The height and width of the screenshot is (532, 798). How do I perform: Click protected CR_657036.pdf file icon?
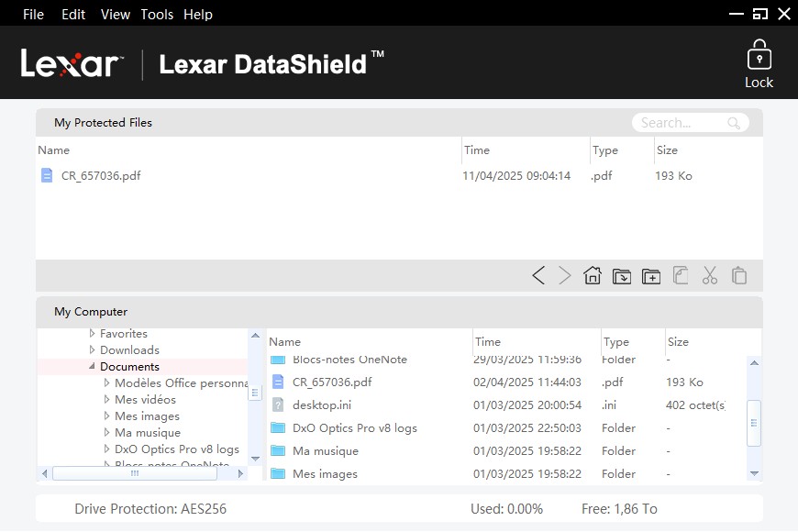coord(47,175)
